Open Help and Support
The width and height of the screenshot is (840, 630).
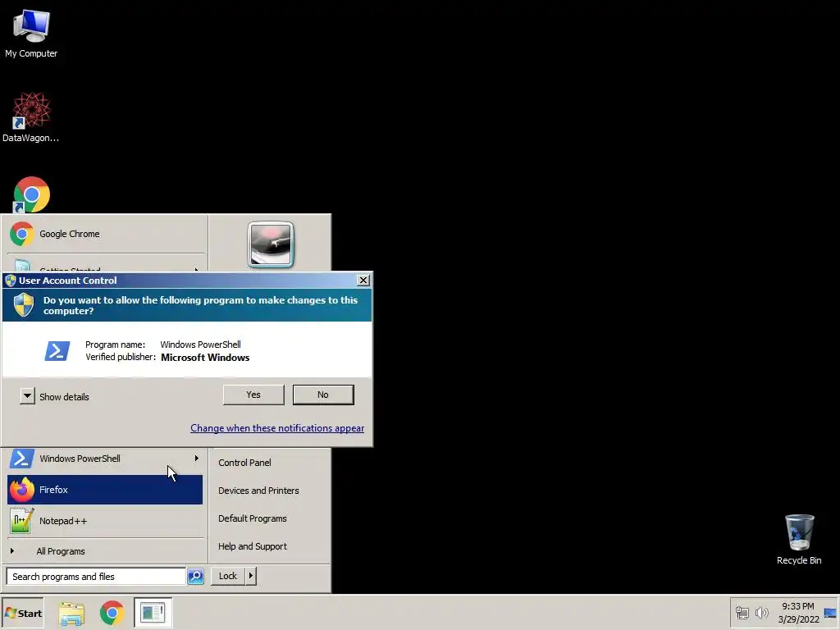253,546
